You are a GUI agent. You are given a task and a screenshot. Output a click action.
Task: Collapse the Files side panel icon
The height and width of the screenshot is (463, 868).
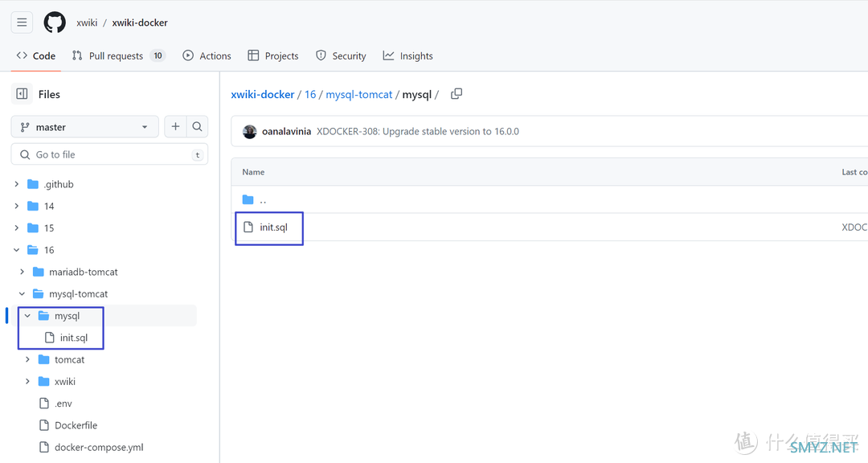[x=23, y=94]
